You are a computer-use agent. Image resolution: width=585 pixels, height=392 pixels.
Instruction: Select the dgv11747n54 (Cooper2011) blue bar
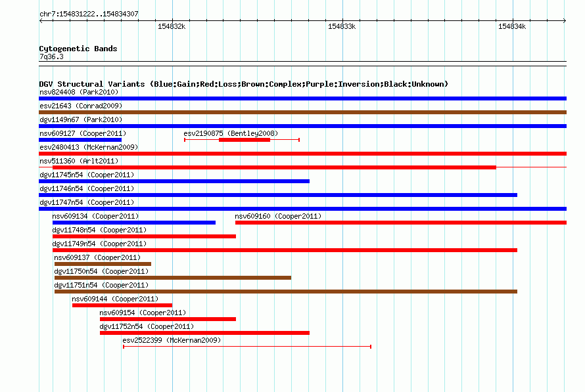(302, 209)
